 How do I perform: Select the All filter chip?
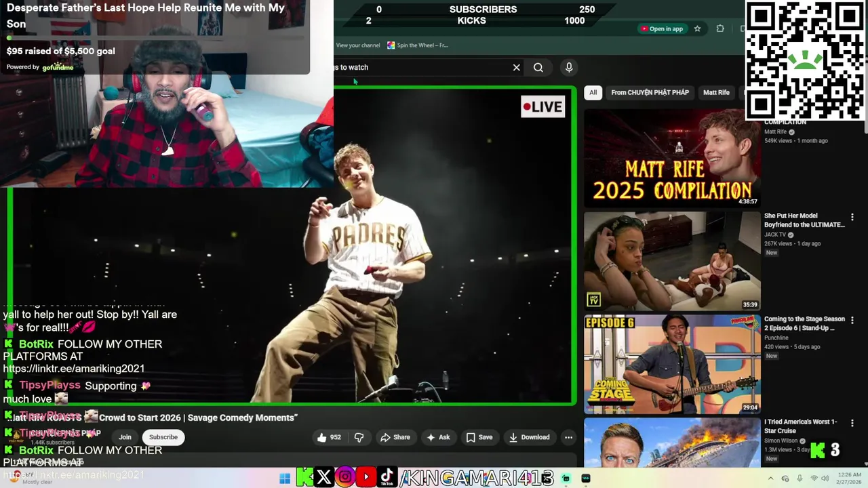(593, 92)
